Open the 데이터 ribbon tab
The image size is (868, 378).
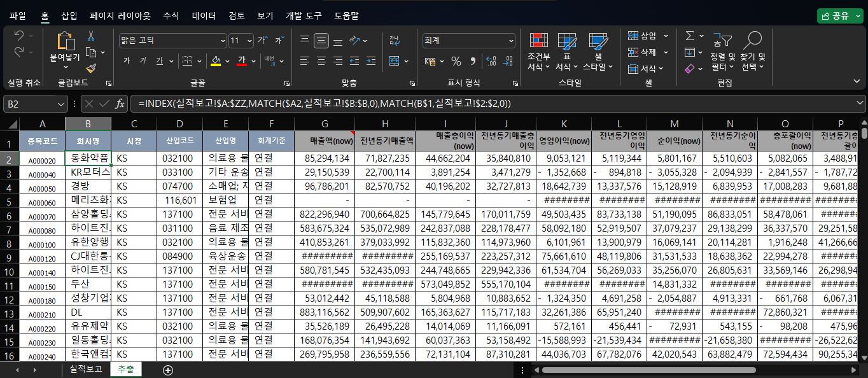(204, 15)
